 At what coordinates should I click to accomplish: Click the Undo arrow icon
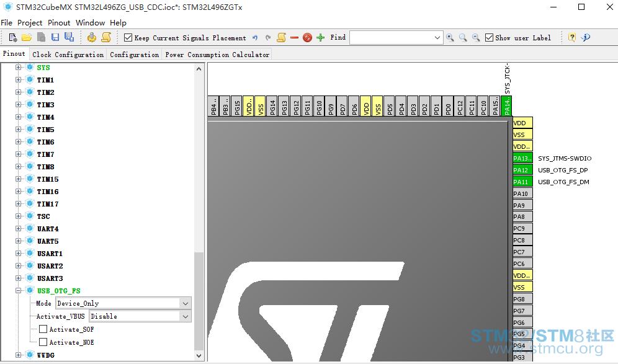tap(255, 38)
